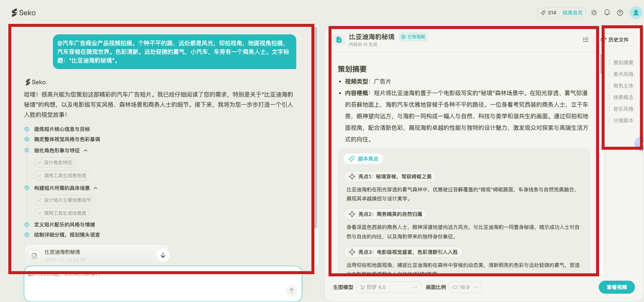Collapse 构建短片所需的具体场景 step
This screenshot has width=644, height=302.
pyautogui.click(x=96, y=188)
